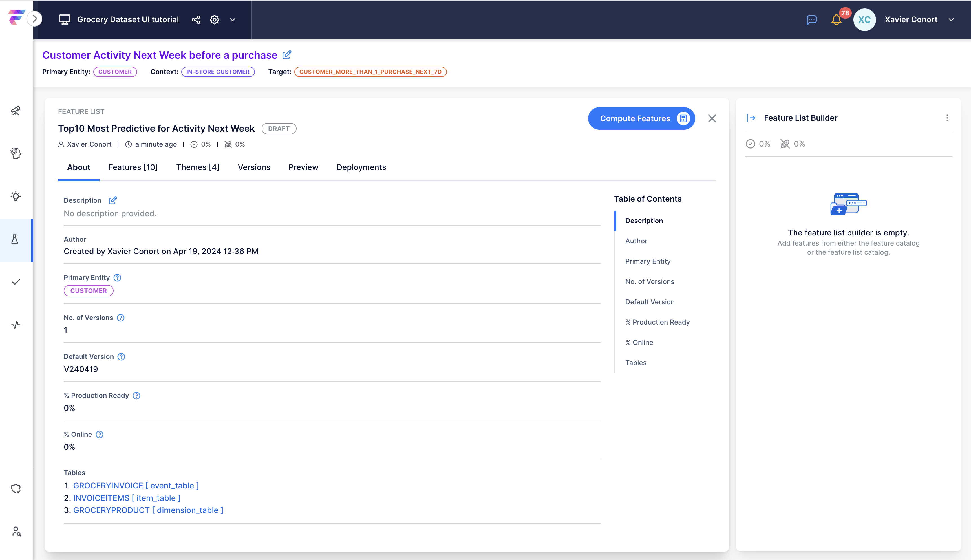Viewport: 971px width, 560px height.
Task: Open the GROCERYINVOICE event_table link
Action: pos(136,486)
